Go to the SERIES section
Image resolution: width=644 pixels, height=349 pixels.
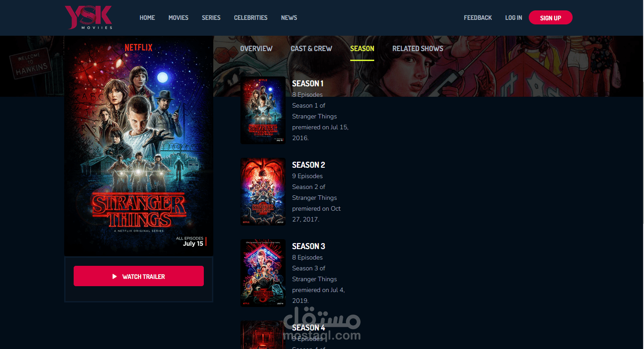coord(211,18)
